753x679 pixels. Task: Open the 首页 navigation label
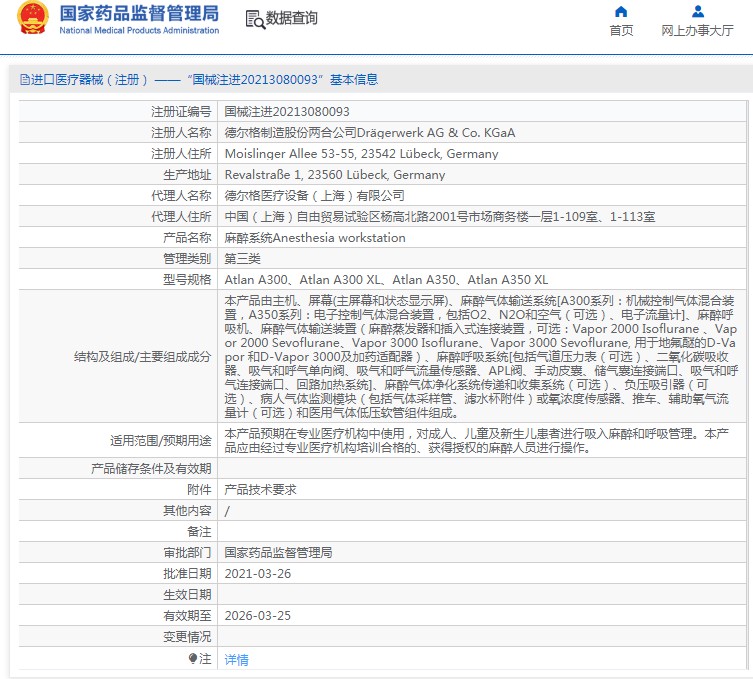[621, 31]
